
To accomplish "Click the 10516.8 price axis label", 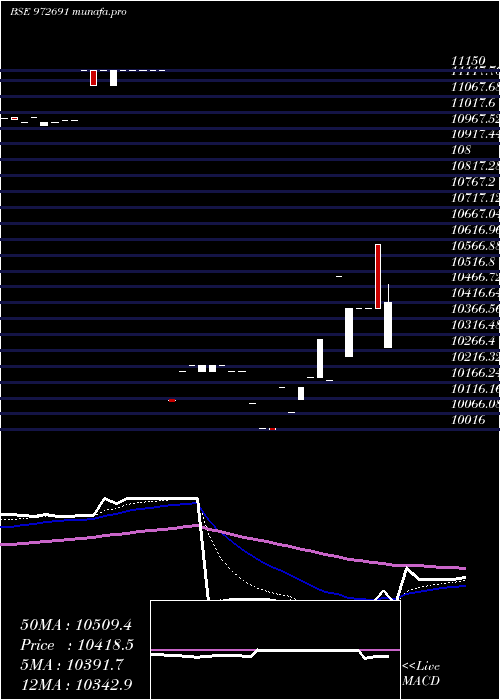I will tap(473, 262).
